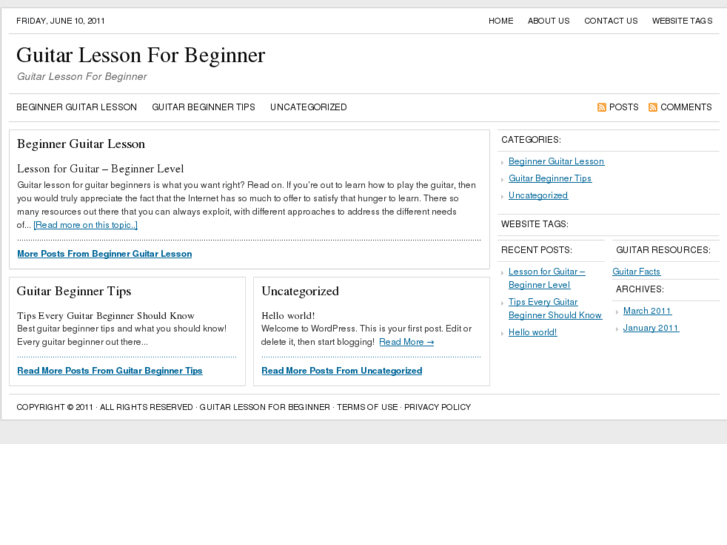Go to the About Us page

548,21
